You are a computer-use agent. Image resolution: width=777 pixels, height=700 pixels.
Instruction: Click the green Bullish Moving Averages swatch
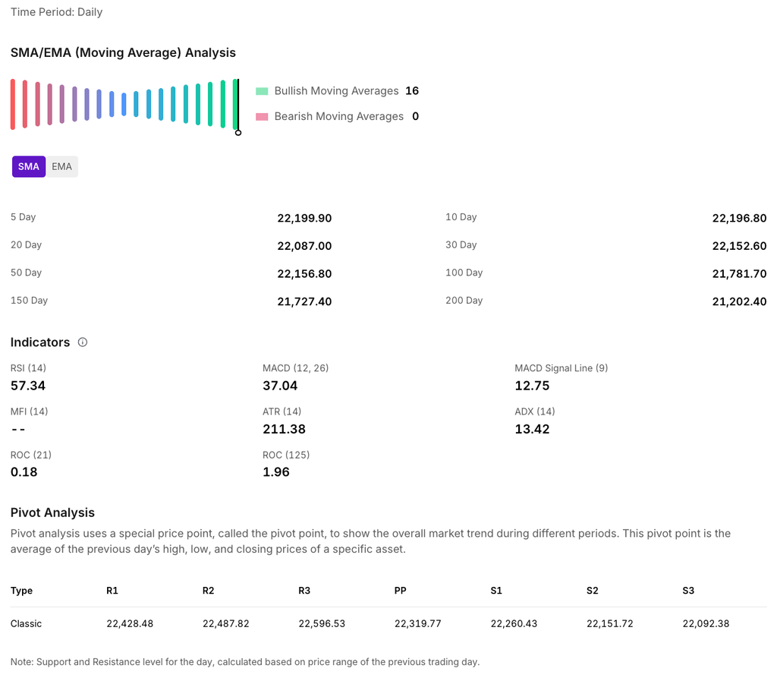coord(262,91)
